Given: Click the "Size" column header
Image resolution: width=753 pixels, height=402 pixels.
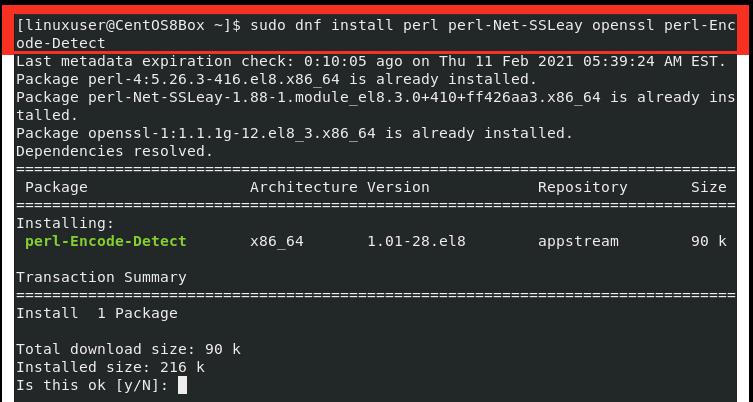Looking at the screenshot, I should tap(708, 187).
